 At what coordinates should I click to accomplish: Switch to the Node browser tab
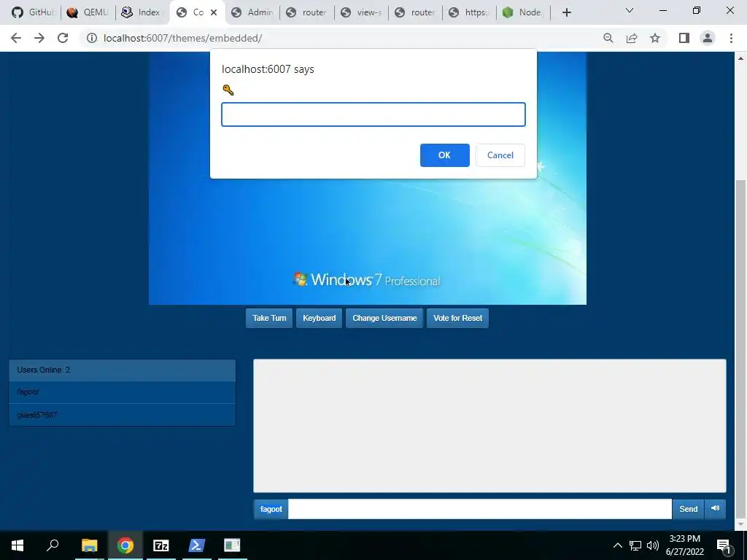coord(523,12)
